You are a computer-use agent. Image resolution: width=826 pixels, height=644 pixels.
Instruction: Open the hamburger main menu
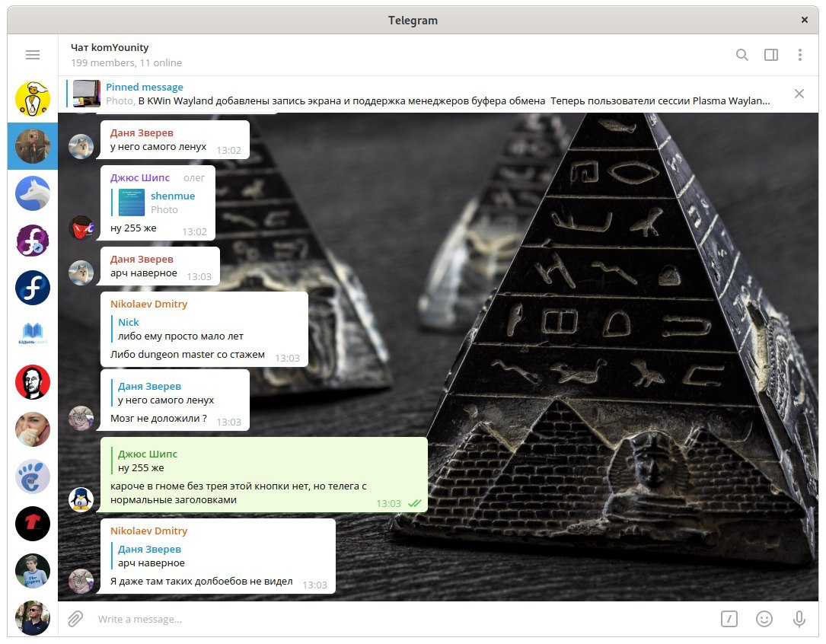tap(33, 55)
